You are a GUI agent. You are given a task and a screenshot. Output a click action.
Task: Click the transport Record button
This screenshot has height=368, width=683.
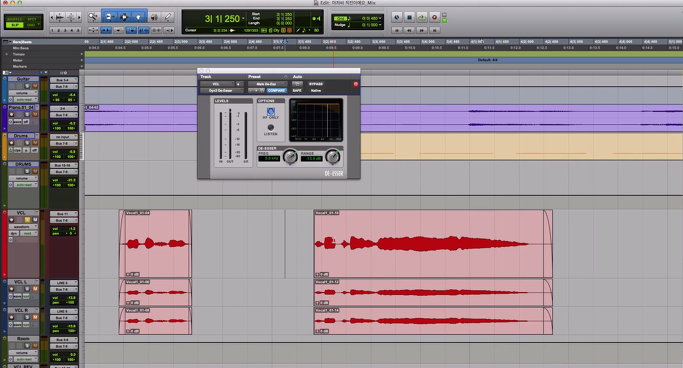(x=434, y=17)
